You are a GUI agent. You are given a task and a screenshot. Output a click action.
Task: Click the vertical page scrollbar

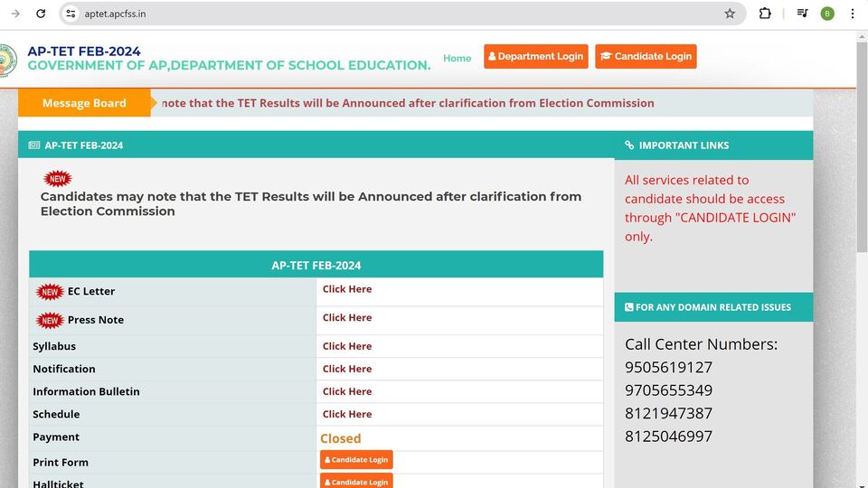click(862, 146)
